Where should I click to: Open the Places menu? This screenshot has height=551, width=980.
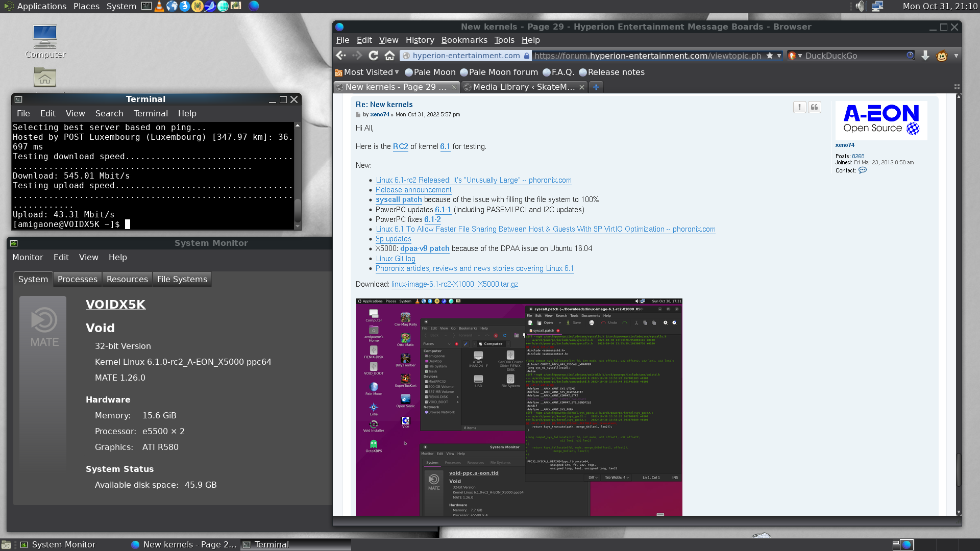pyautogui.click(x=86, y=6)
